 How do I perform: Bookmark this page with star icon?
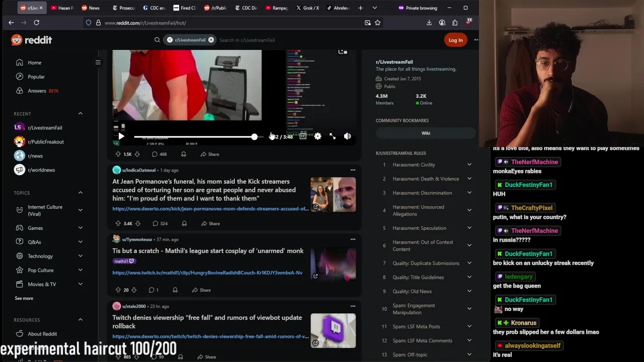(377, 23)
